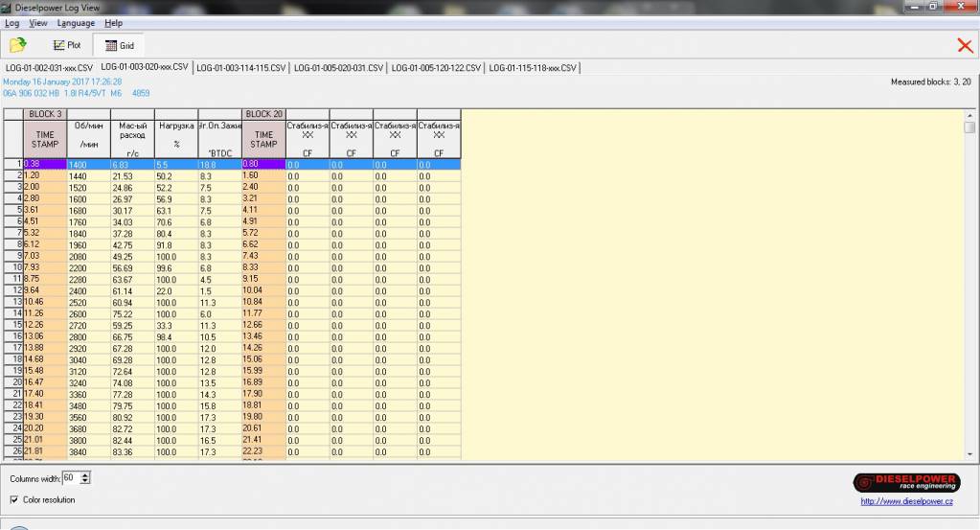Open the View menu
The height and width of the screenshot is (530, 980).
point(38,23)
